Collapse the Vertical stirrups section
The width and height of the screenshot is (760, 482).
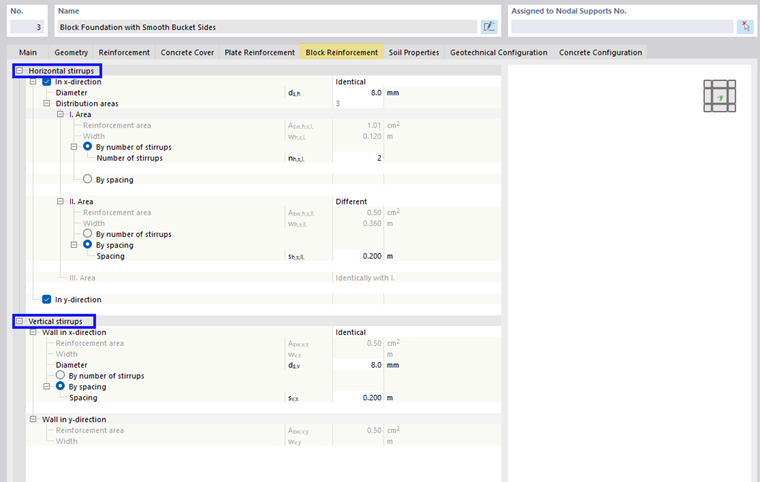click(19, 321)
